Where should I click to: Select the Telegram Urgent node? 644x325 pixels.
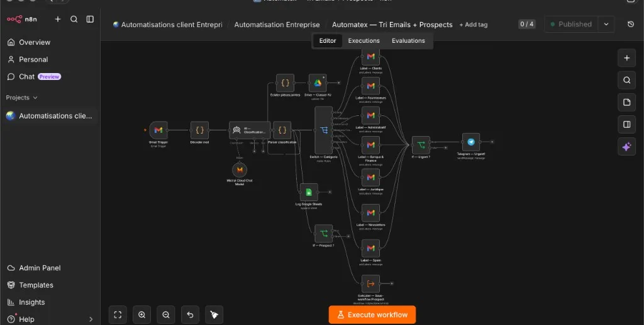click(x=470, y=142)
